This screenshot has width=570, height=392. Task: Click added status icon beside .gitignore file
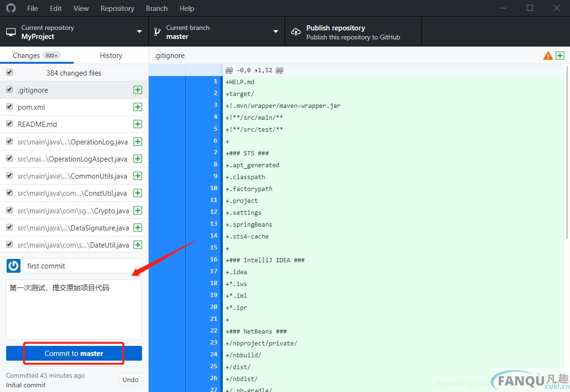click(x=138, y=90)
